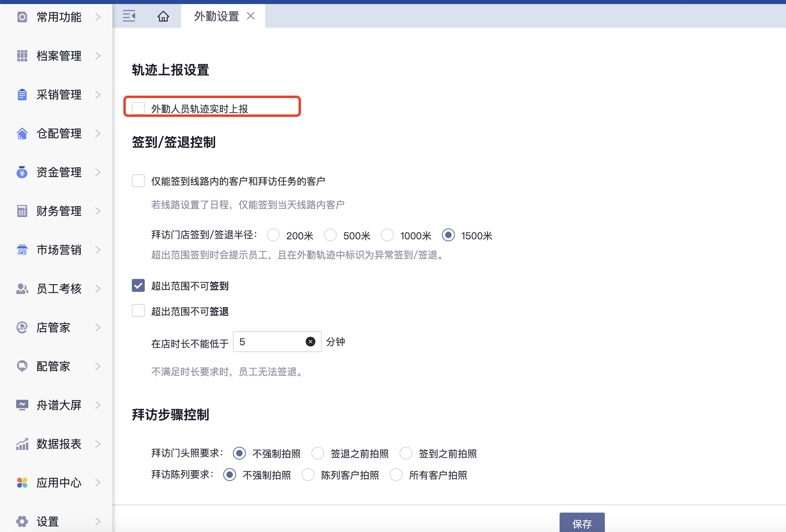Click the 市场营销 store icon
This screenshot has height=532, width=786.
pyautogui.click(x=22, y=250)
